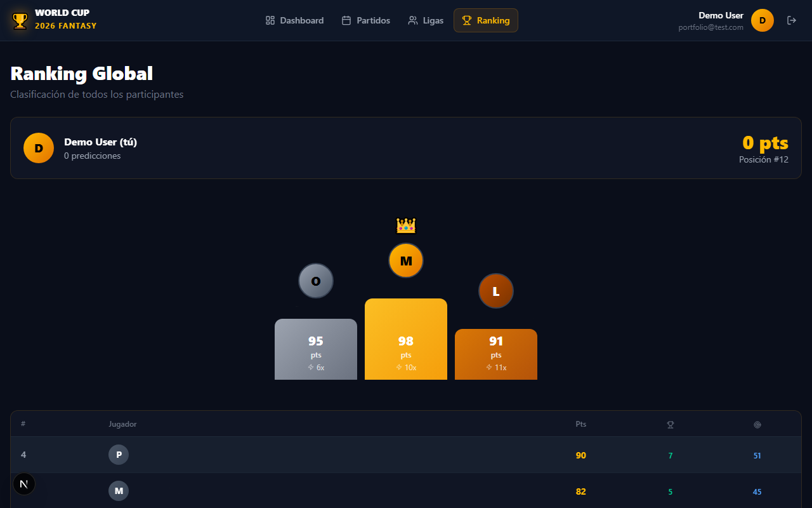Viewport: 812px width, 508px height.
Task: Click the 10x streak indicator on gold podium
Action: pos(406,368)
